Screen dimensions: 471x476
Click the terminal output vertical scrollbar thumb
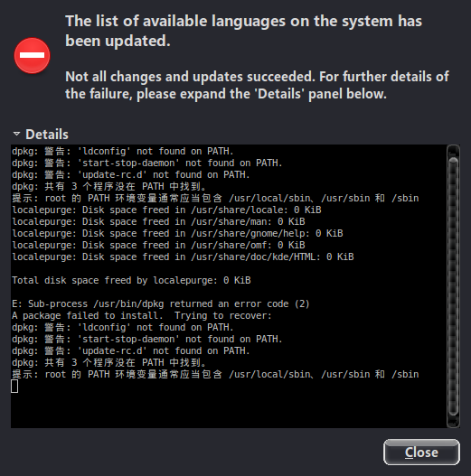pyautogui.click(x=453, y=286)
